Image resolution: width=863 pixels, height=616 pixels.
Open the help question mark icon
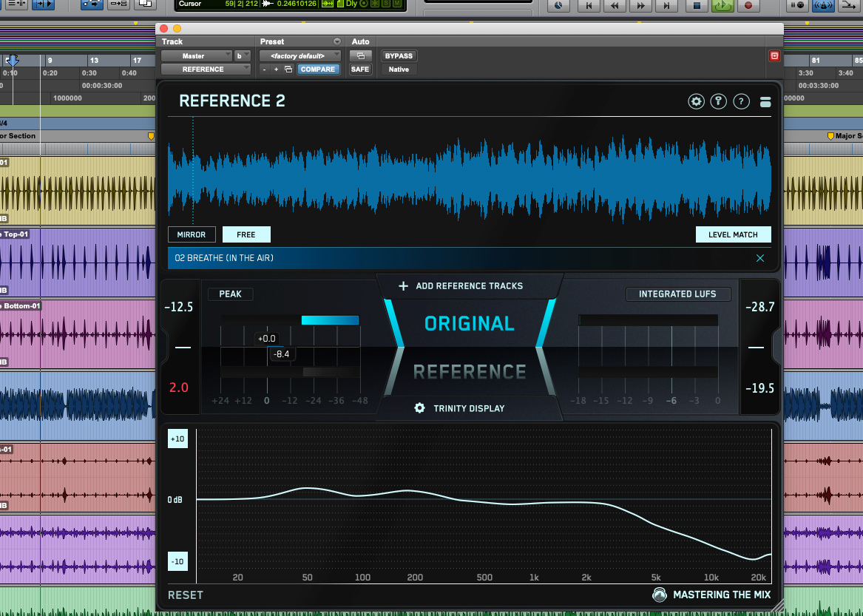pos(741,102)
